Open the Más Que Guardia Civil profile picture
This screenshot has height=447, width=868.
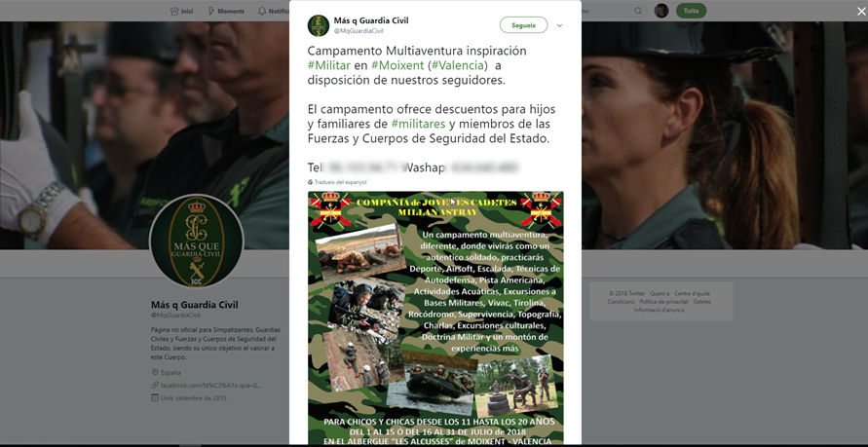coord(197,241)
